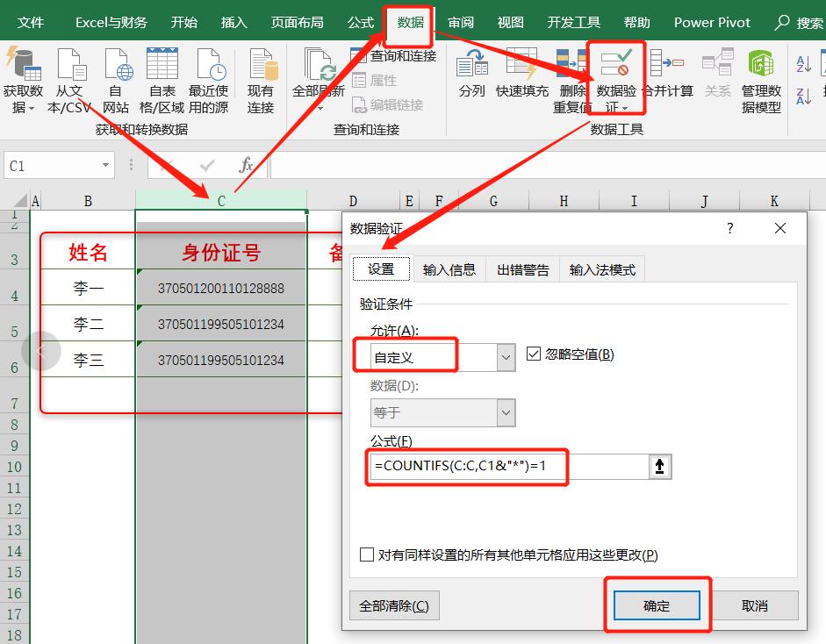The height and width of the screenshot is (644, 826).
Task: Open the 允许 validation criteria dropdown
Action: 503,354
